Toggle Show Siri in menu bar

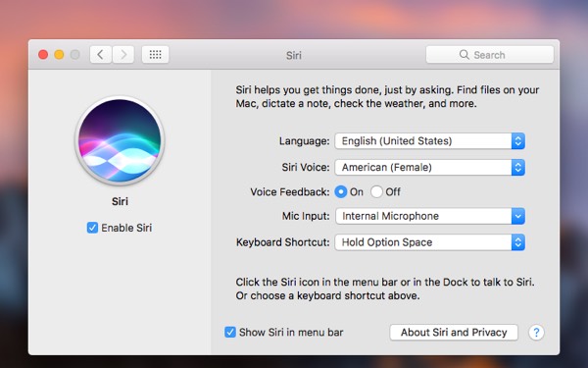point(230,332)
